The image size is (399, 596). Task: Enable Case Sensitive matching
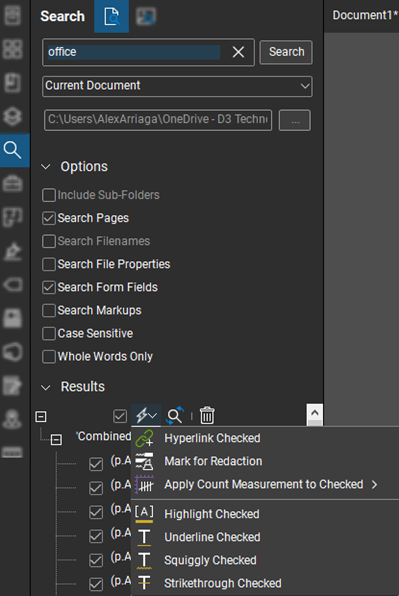click(49, 334)
